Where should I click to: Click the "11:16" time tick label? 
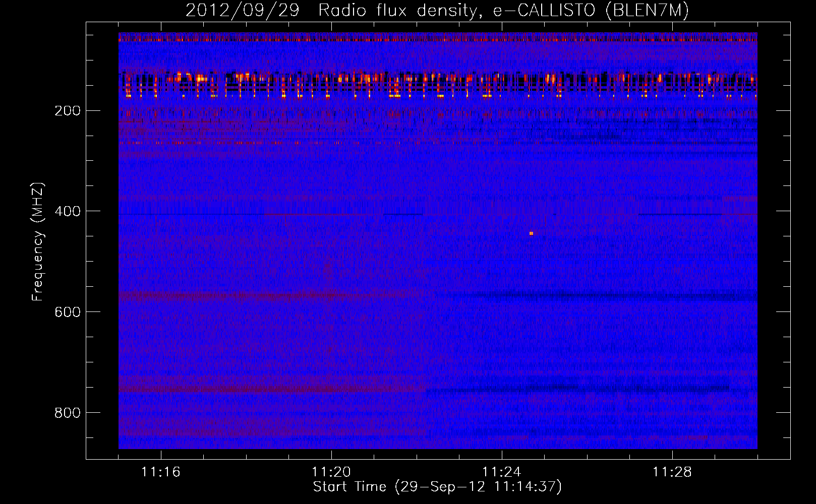(161, 472)
